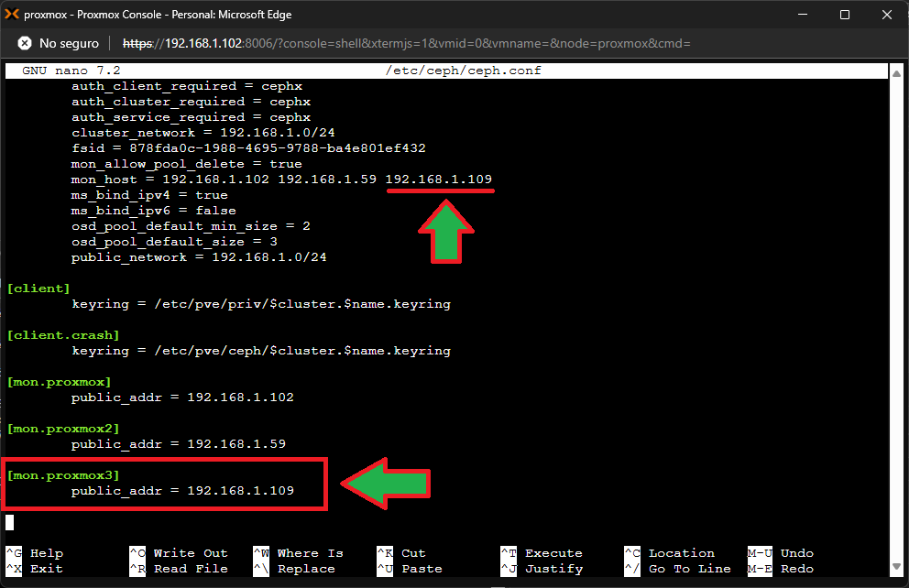The height and width of the screenshot is (588, 909).
Task: Click the ^X Exit shortcut
Action: [x=35, y=569]
